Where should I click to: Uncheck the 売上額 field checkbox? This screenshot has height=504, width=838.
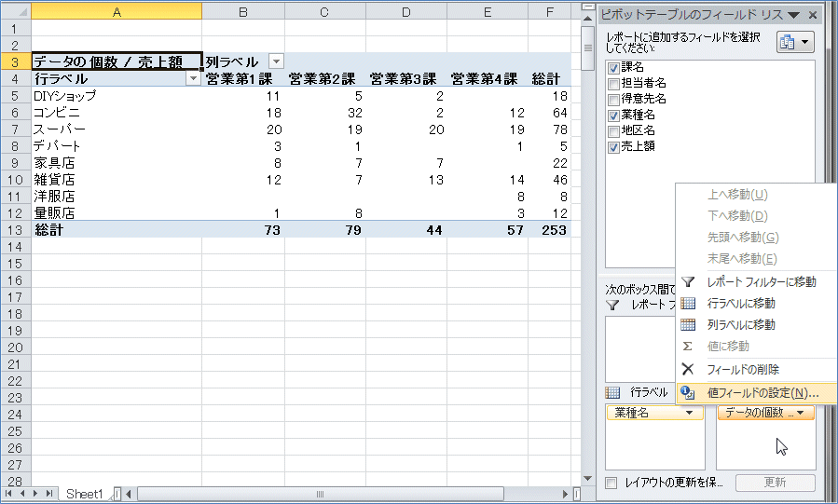[x=613, y=147]
